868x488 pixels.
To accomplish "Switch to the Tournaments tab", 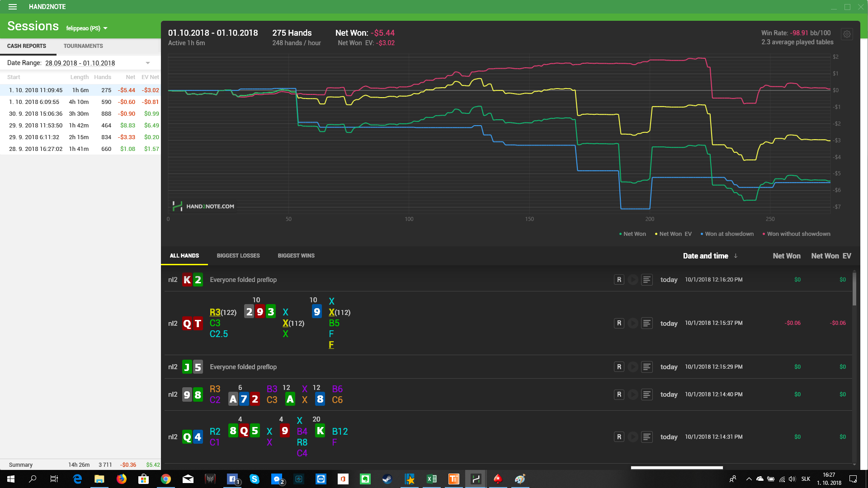I will click(83, 46).
